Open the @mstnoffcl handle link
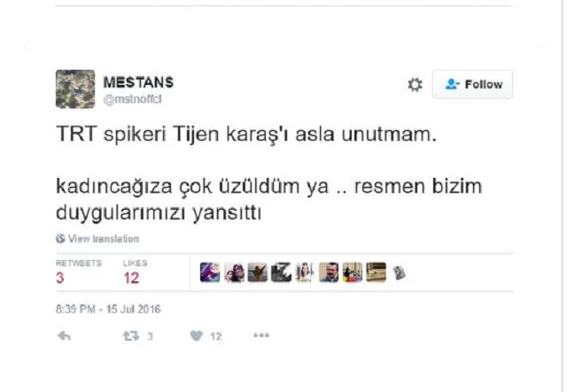 [x=132, y=99]
